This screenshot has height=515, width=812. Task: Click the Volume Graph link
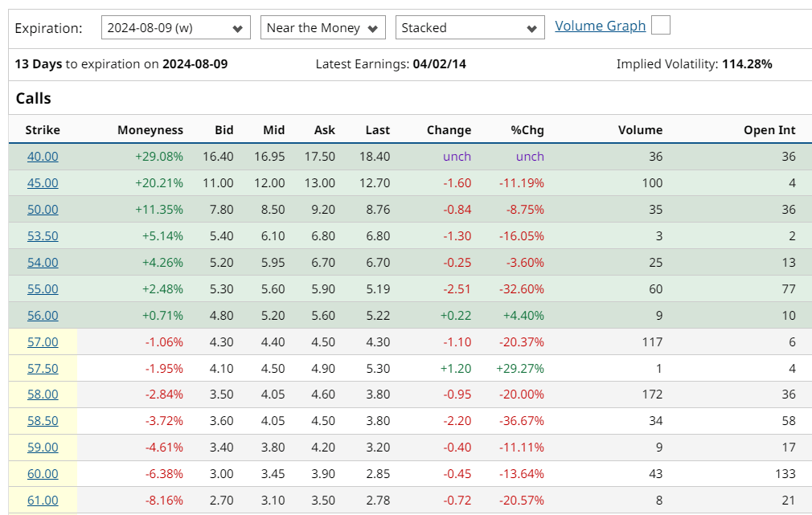600,25
